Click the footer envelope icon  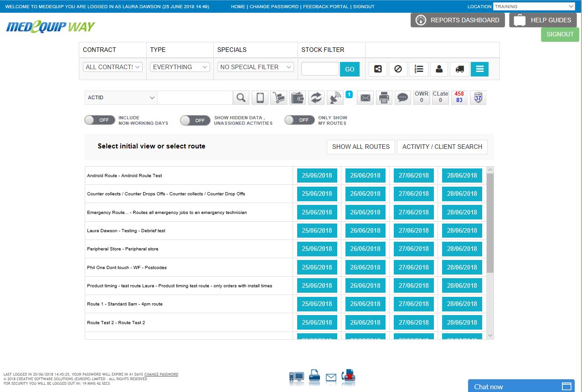pos(331,377)
